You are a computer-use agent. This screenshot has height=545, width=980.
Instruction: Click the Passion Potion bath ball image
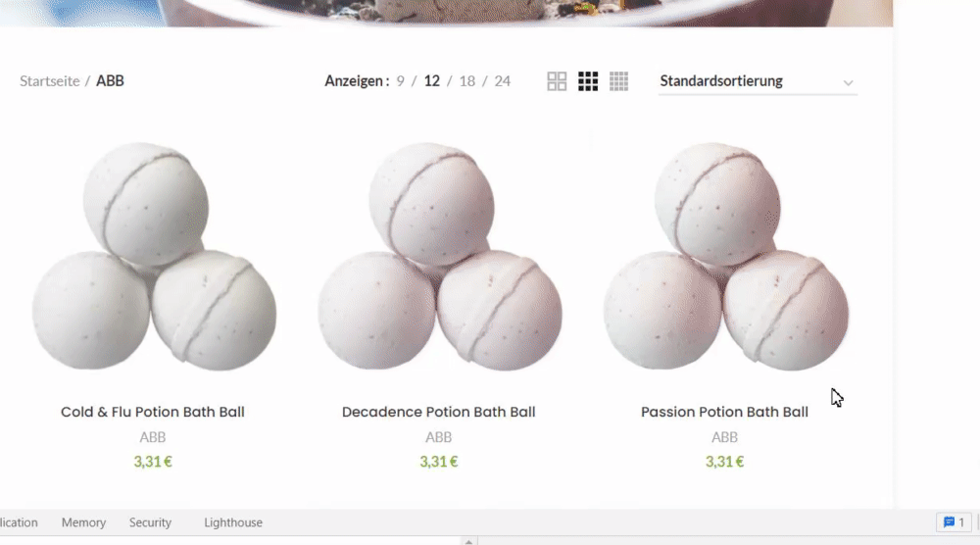[725, 257]
